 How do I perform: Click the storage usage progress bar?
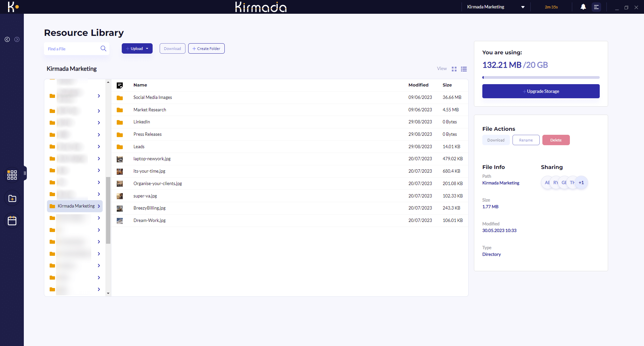pyautogui.click(x=541, y=77)
